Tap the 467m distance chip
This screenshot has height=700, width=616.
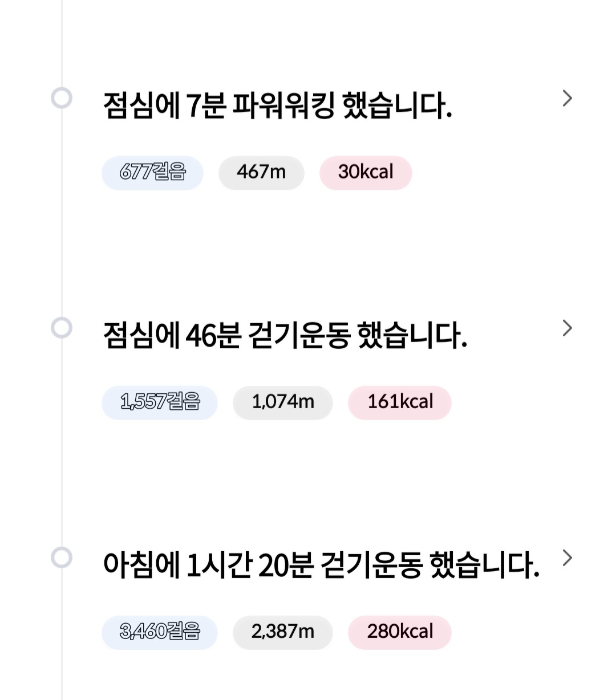click(x=261, y=172)
